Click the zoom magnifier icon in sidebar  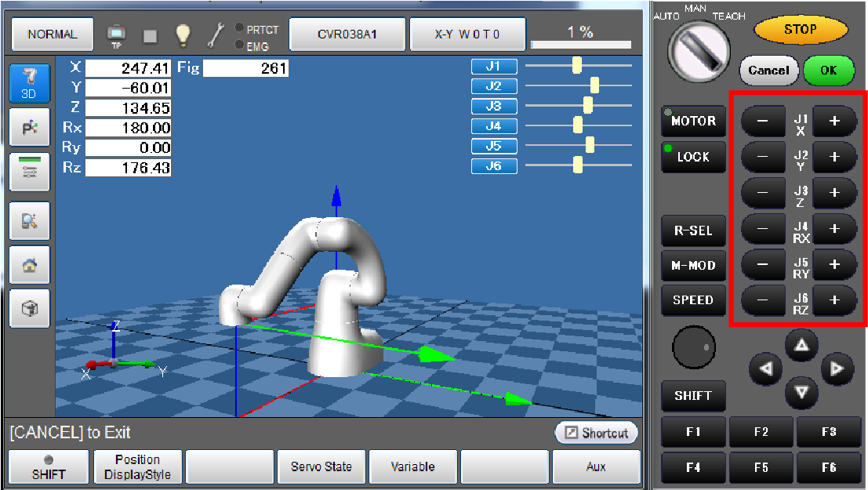[x=29, y=221]
